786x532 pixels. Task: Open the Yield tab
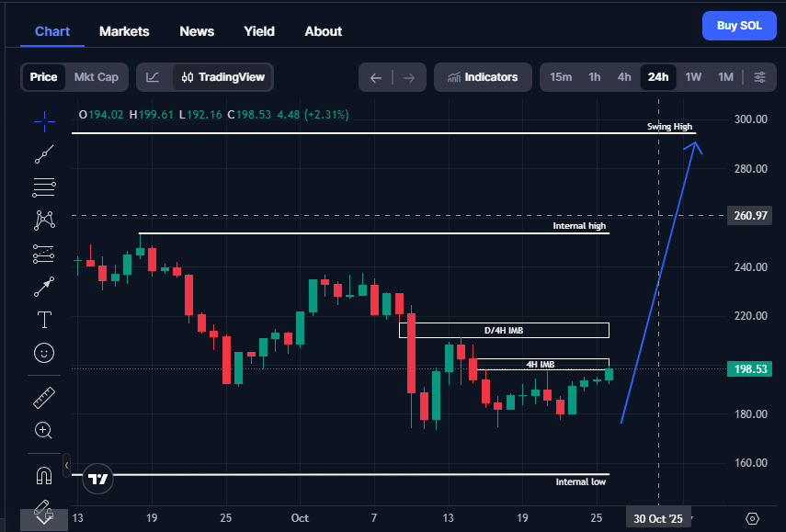(x=259, y=31)
